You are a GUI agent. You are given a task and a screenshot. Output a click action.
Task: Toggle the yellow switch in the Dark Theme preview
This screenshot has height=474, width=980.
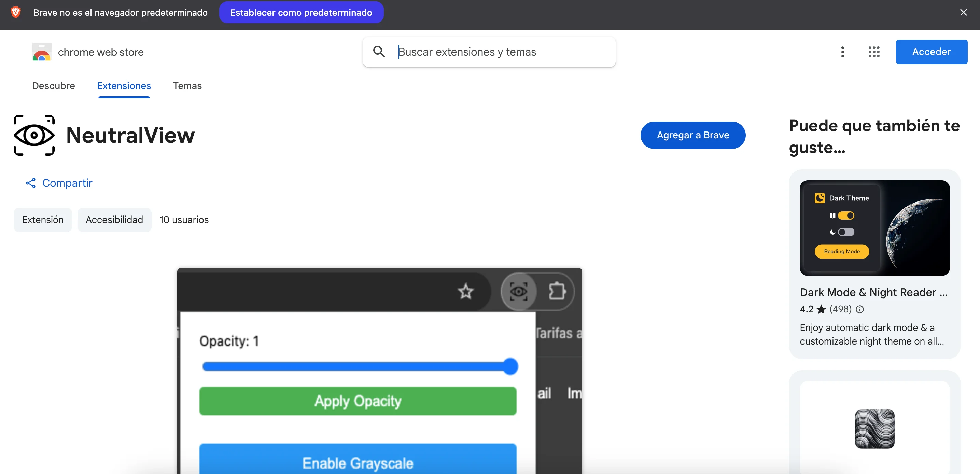click(846, 216)
